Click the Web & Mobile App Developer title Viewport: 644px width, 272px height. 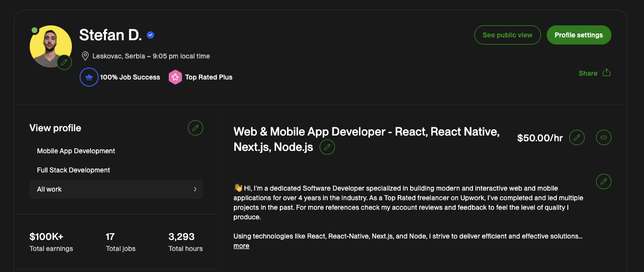pyautogui.click(x=367, y=139)
